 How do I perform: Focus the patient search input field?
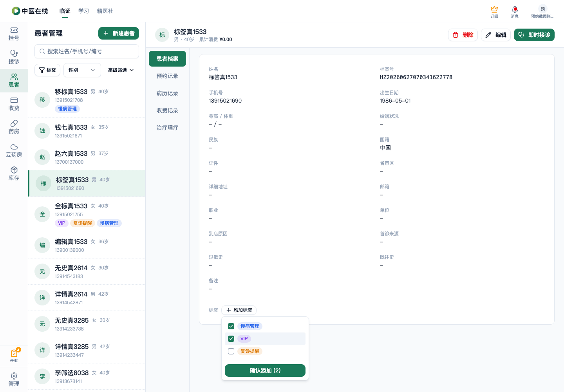tap(87, 51)
